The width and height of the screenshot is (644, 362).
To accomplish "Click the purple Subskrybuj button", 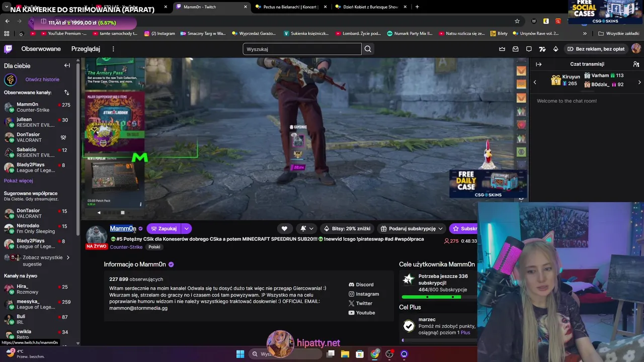I will [463, 228].
